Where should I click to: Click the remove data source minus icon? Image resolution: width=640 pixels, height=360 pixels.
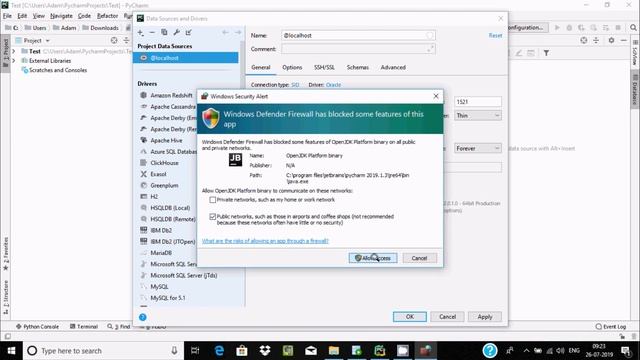pos(152,32)
